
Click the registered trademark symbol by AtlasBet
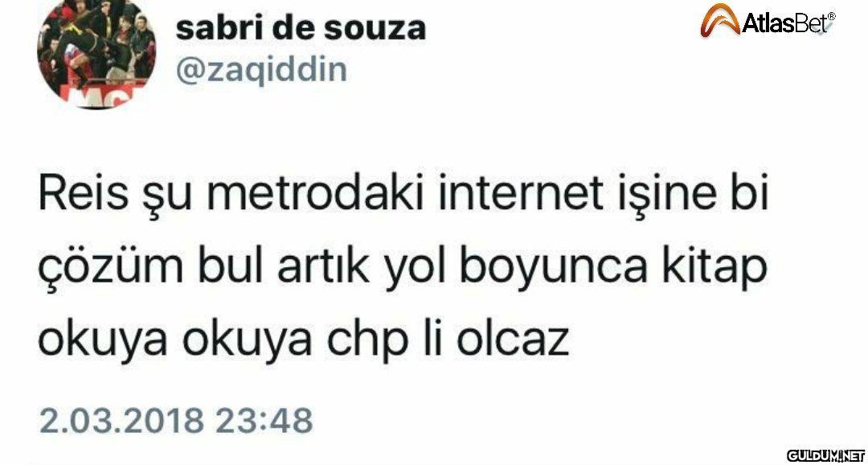coord(832,17)
